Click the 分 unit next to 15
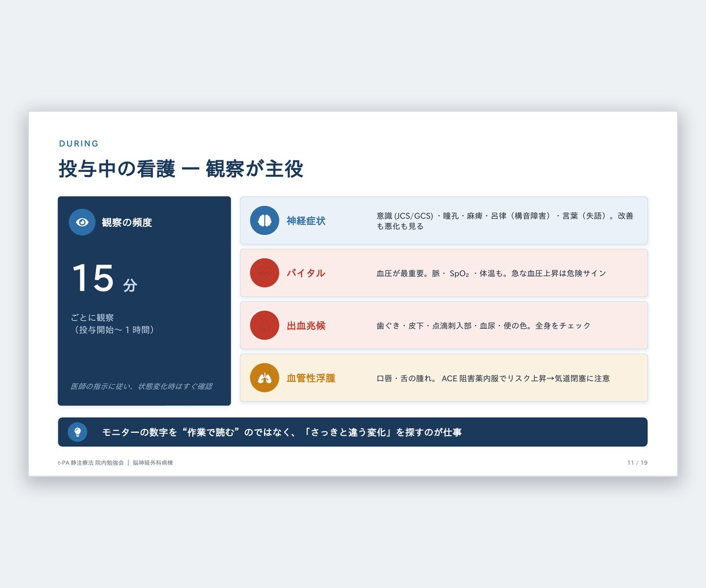The height and width of the screenshot is (588, 706). 130,285
